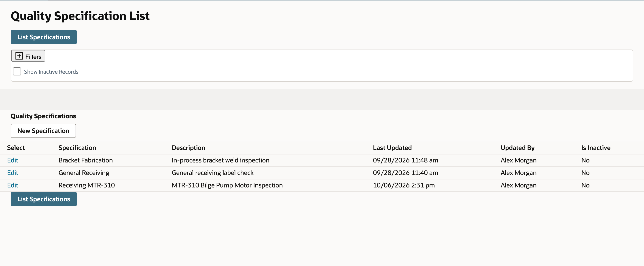Image resolution: width=644 pixels, height=266 pixels.
Task: Expand the Filters section
Action: [28, 56]
